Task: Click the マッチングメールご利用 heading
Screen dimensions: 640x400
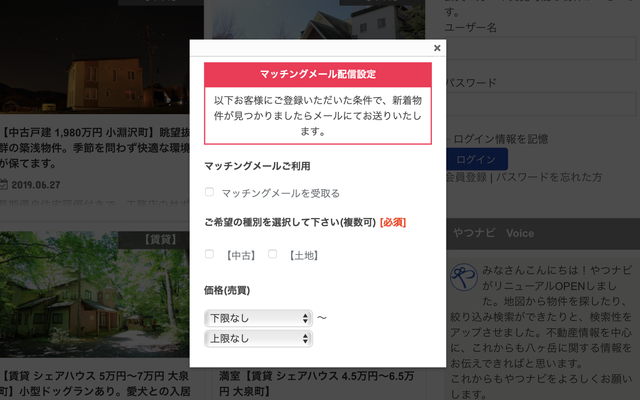Action: click(257, 166)
